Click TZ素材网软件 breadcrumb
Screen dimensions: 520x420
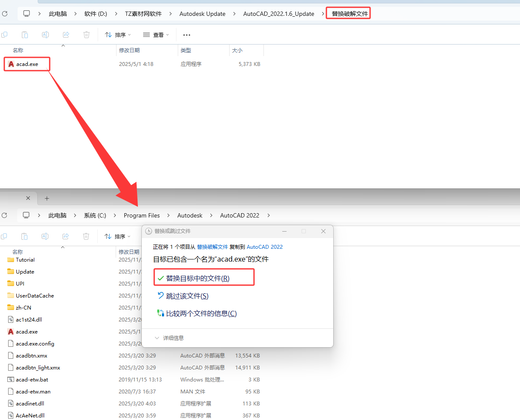click(143, 14)
